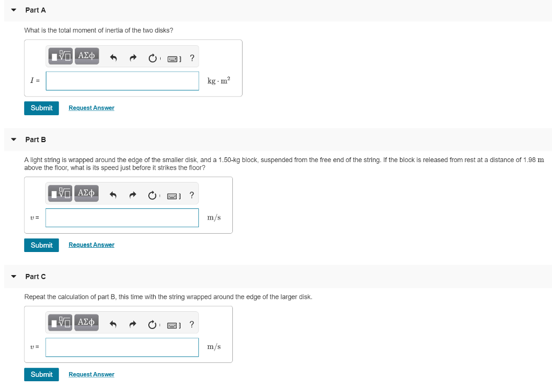Open Request Answer for Part B
The image size is (552, 392).
(91, 244)
